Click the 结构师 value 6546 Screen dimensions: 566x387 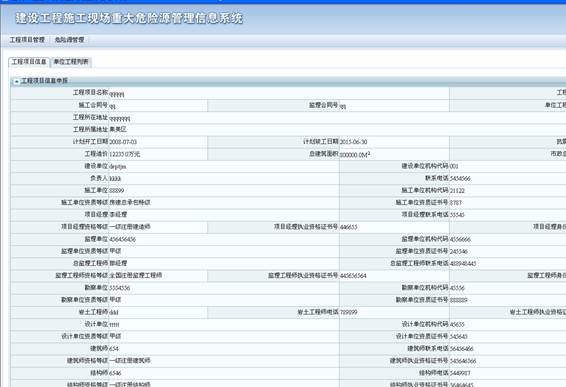pyautogui.click(x=116, y=373)
